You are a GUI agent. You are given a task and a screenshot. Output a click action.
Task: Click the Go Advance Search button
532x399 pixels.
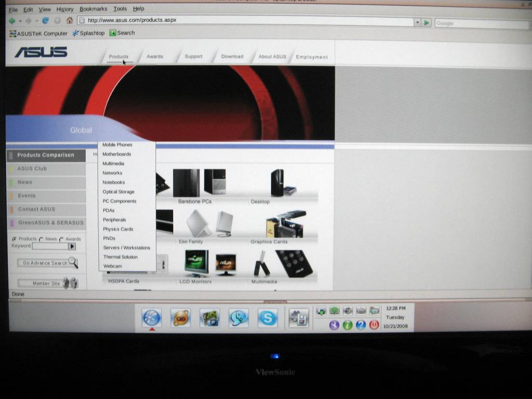point(48,263)
